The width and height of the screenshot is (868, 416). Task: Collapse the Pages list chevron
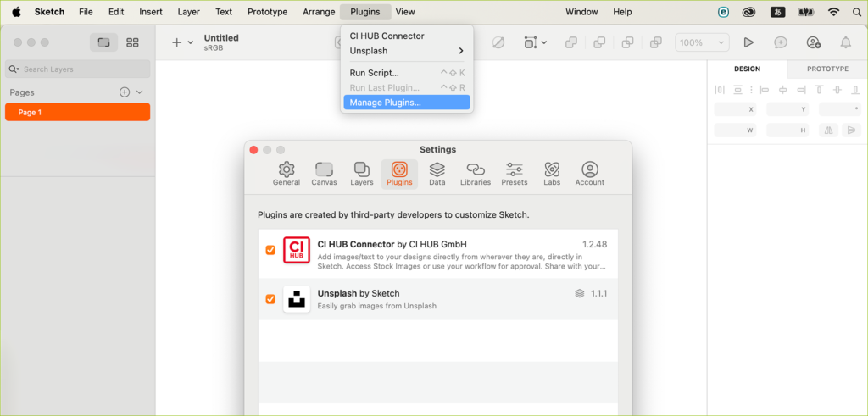point(140,92)
